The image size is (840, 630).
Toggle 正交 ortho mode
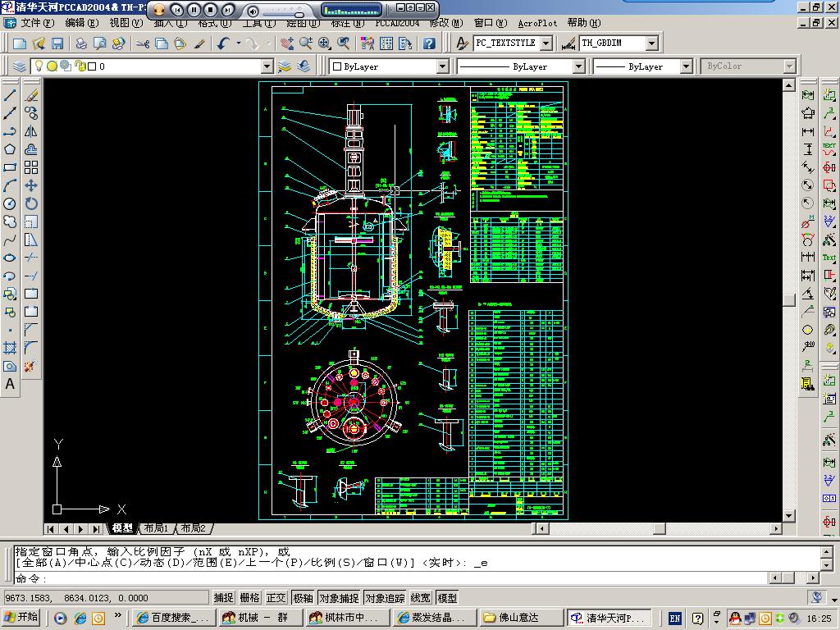coord(276,598)
